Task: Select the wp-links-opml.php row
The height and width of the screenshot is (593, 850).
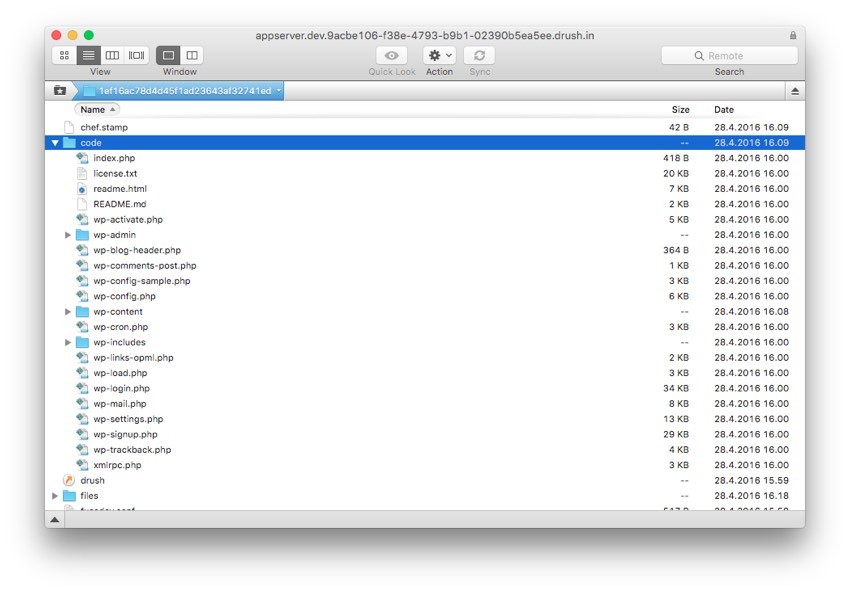Action: pyautogui.click(x=425, y=358)
